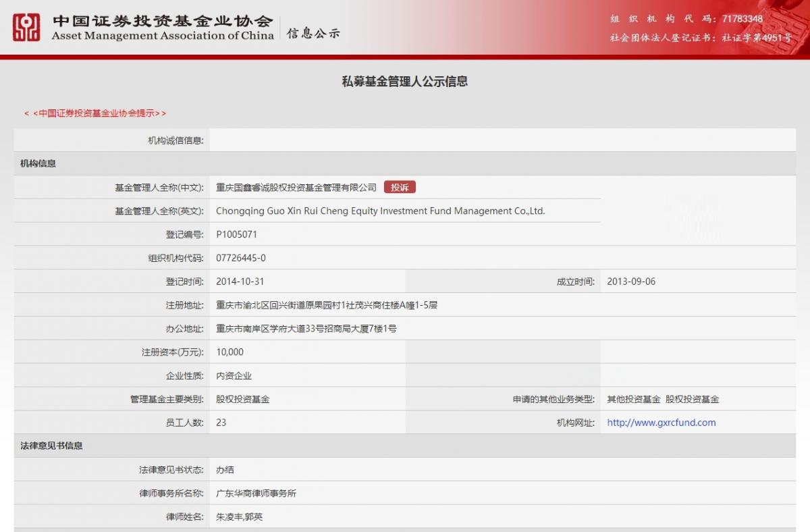810x532 pixels.
Task: Click the 机构诚信信息 label
Action: [x=175, y=140]
